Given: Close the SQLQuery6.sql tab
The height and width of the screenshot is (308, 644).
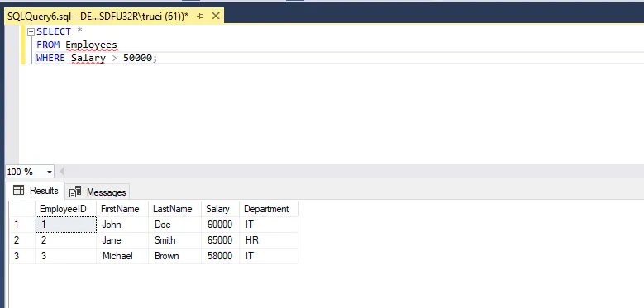Looking at the screenshot, I should 216,17.
